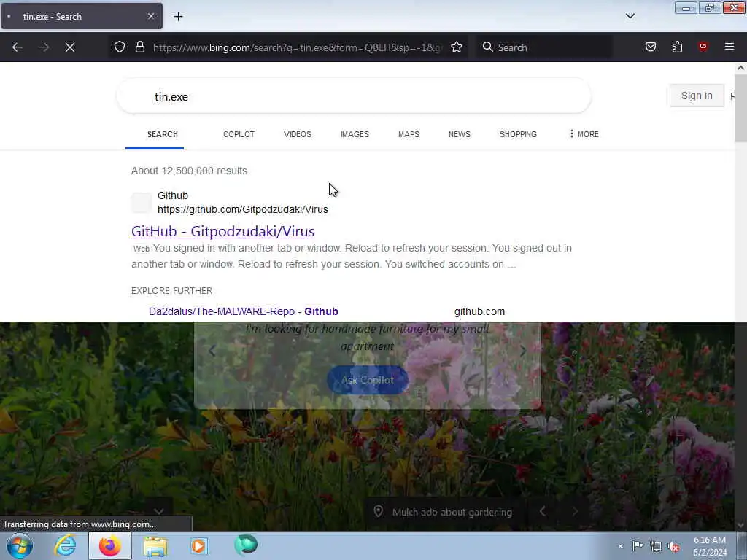The height and width of the screenshot is (560, 747).
Task: Click the scrollbar down arrow
Action: (x=740, y=525)
